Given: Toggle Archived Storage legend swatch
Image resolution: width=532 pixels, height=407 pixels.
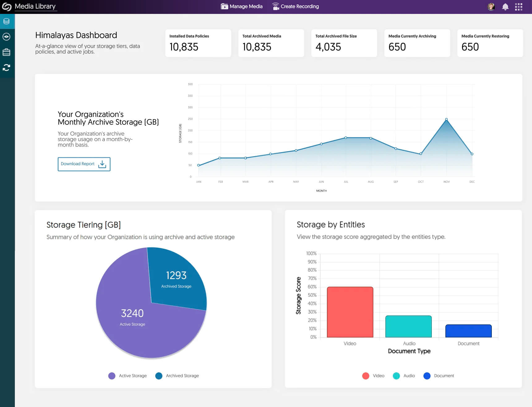Looking at the screenshot, I should point(159,376).
